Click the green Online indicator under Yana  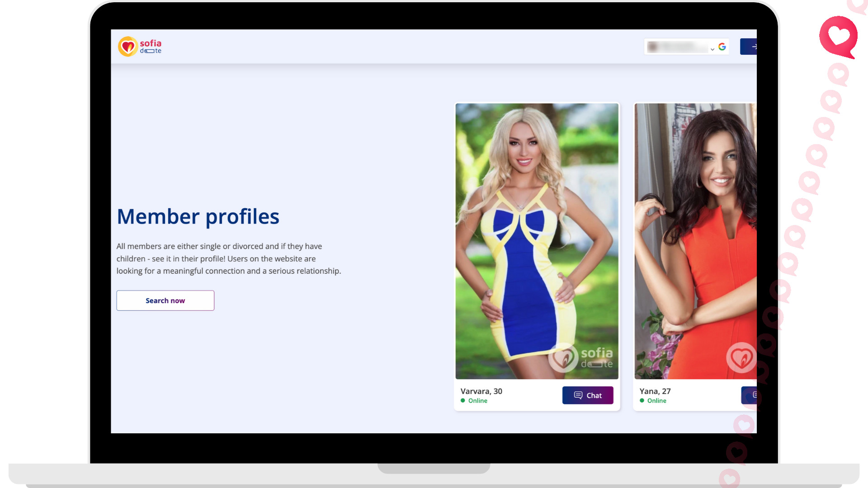642,401
